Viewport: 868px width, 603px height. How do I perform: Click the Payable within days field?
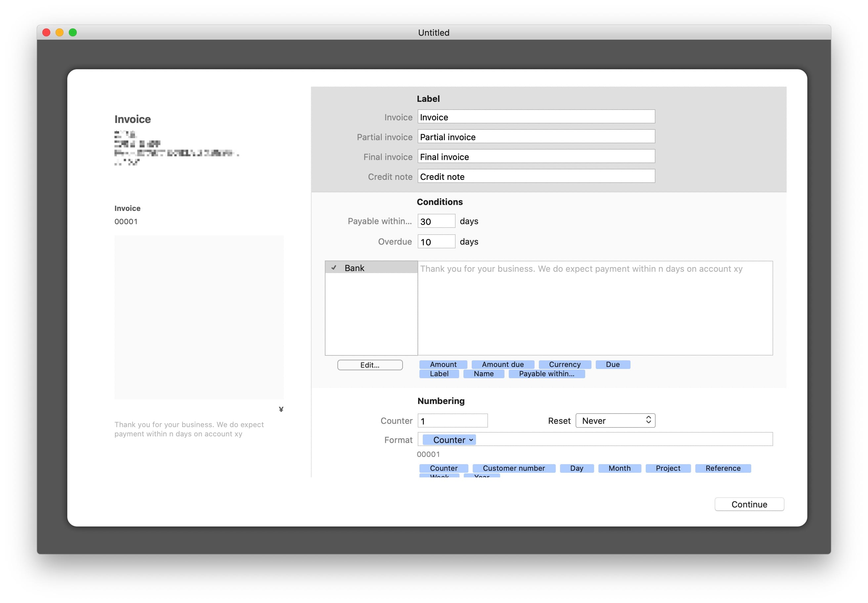[x=436, y=221]
